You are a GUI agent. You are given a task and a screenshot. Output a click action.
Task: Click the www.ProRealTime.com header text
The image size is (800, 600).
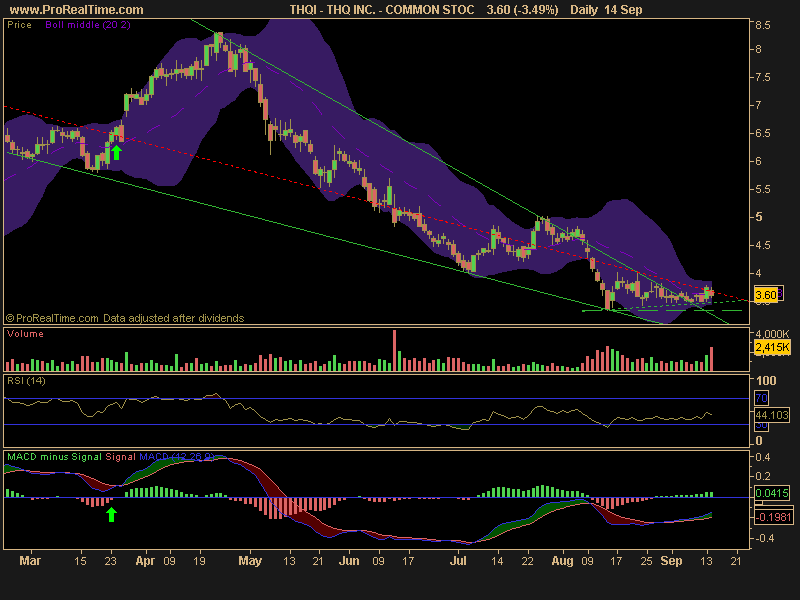77,10
